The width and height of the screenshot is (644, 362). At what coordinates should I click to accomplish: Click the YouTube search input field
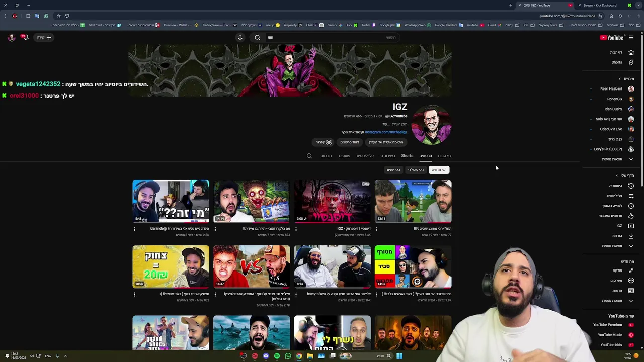pyautogui.click(x=332, y=37)
